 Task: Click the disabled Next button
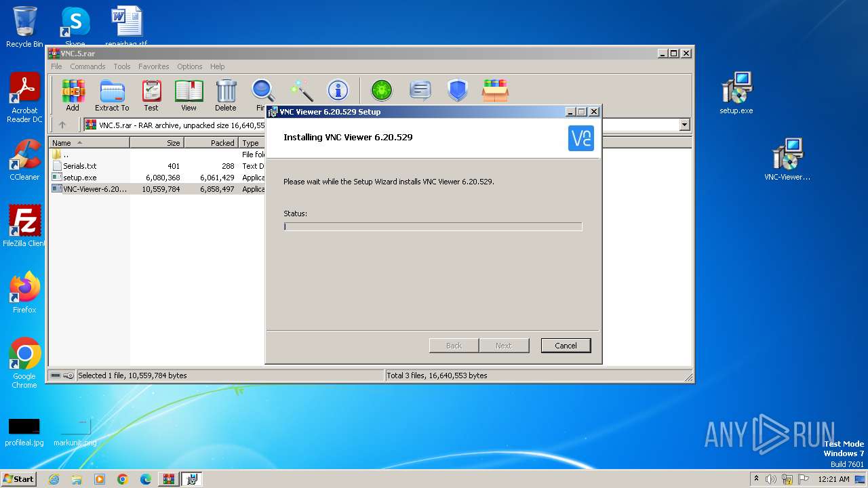[x=503, y=346]
